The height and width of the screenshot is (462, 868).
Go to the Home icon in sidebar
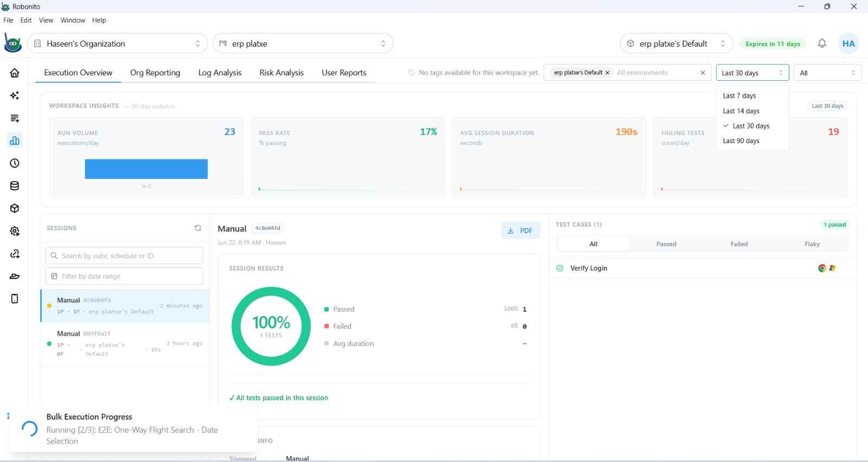(15, 73)
